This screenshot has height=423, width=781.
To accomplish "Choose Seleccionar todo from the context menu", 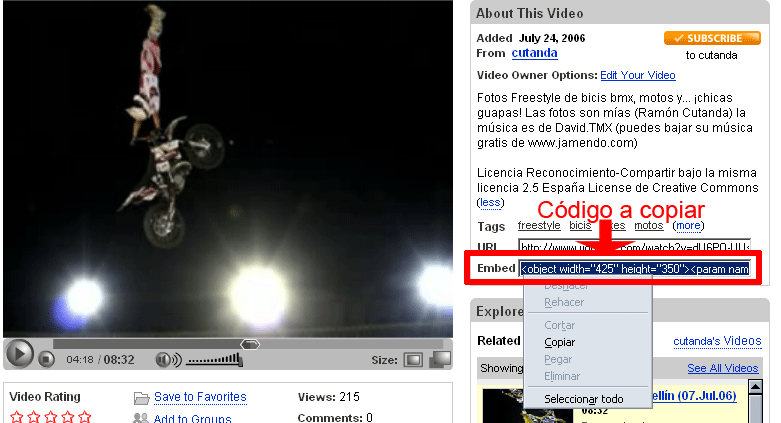I will pos(583,399).
